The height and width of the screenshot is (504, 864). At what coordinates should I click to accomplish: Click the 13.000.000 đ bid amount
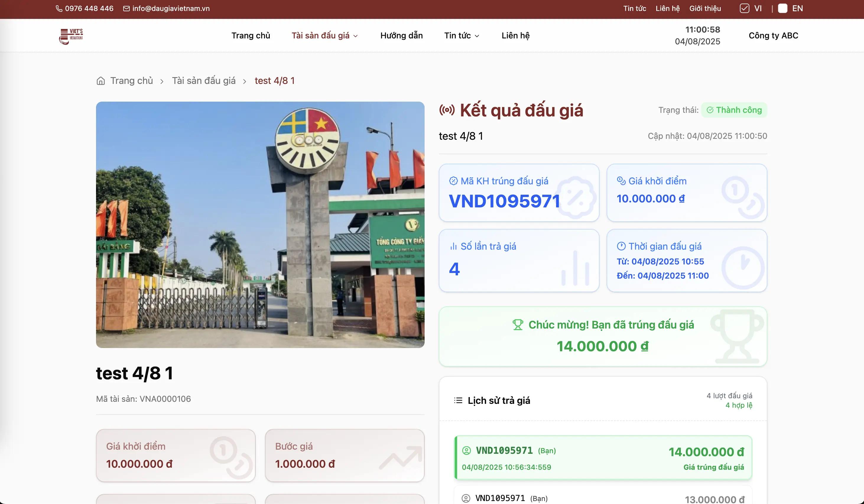click(x=715, y=499)
